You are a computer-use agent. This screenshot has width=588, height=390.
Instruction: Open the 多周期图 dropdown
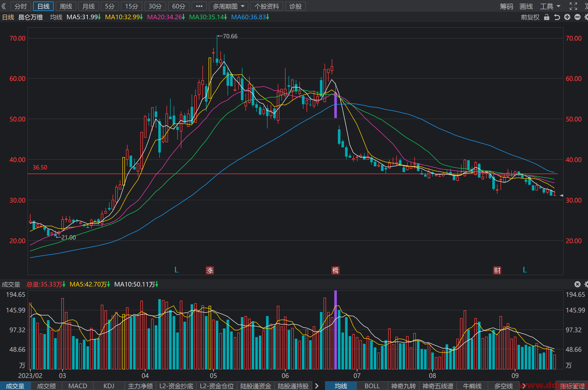[229, 6]
